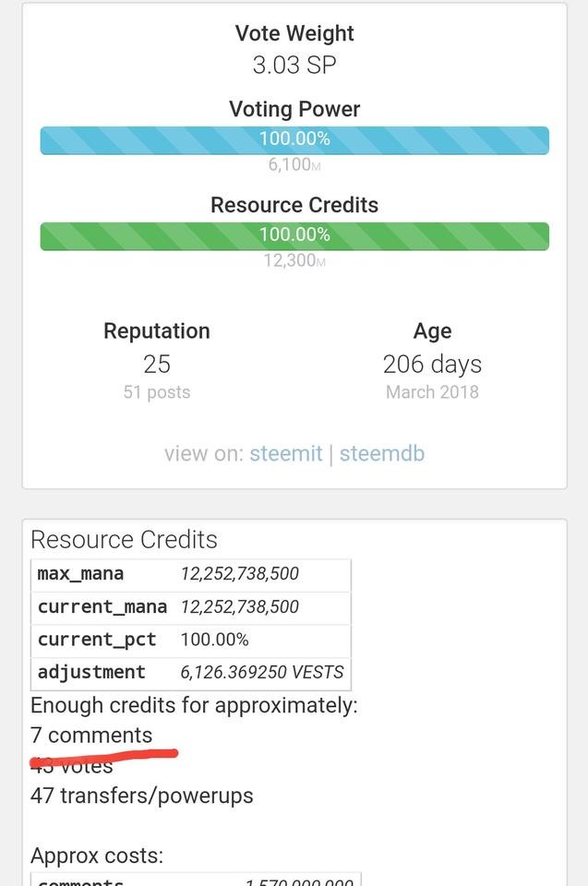Select the Reputation score of 25
Screen dimensions: 588x886
(156, 363)
